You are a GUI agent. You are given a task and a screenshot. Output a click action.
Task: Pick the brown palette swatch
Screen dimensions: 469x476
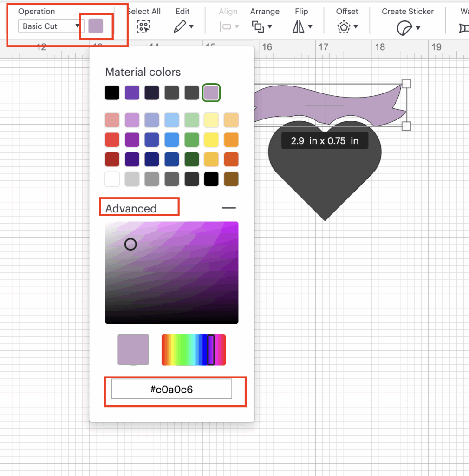coord(231,179)
